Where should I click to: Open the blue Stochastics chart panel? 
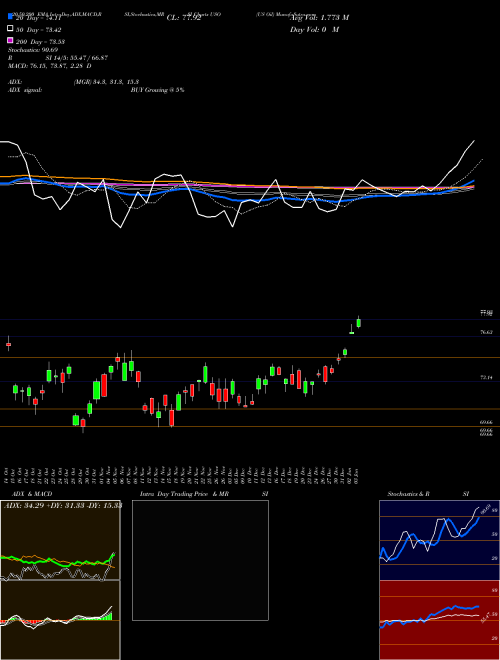point(439,540)
